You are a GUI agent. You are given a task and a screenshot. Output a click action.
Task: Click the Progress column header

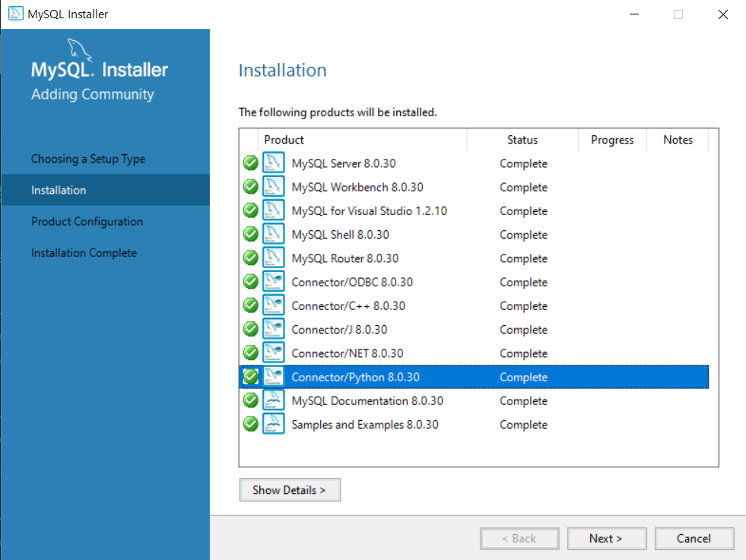[612, 140]
